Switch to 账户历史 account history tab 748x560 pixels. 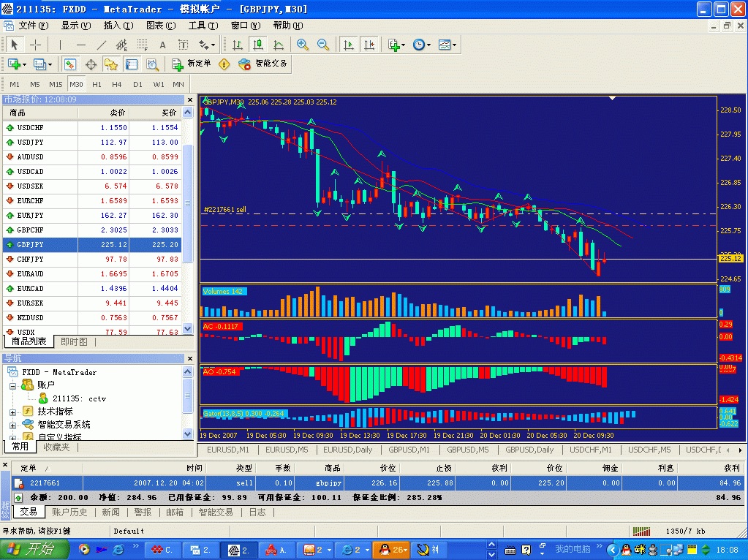point(69,512)
